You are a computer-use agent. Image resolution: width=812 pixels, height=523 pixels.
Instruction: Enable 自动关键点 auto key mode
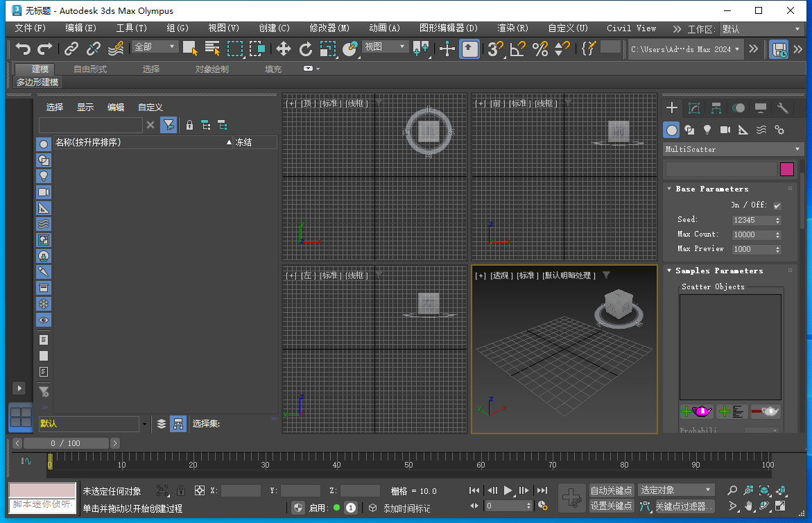click(611, 490)
